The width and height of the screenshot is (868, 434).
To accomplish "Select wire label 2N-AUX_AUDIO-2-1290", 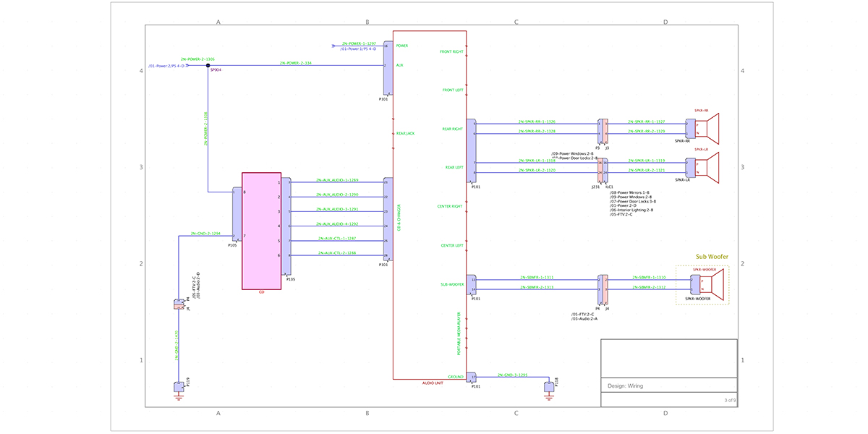I will pyautogui.click(x=337, y=195).
